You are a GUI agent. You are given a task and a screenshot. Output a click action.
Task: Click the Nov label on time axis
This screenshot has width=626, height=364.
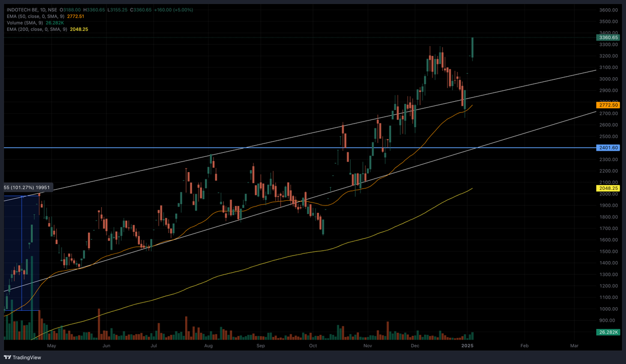click(x=368, y=346)
